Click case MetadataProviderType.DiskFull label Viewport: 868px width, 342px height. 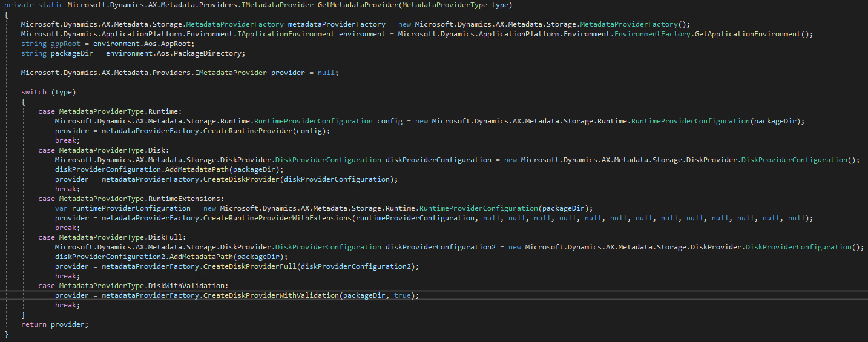pyautogui.click(x=112, y=237)
